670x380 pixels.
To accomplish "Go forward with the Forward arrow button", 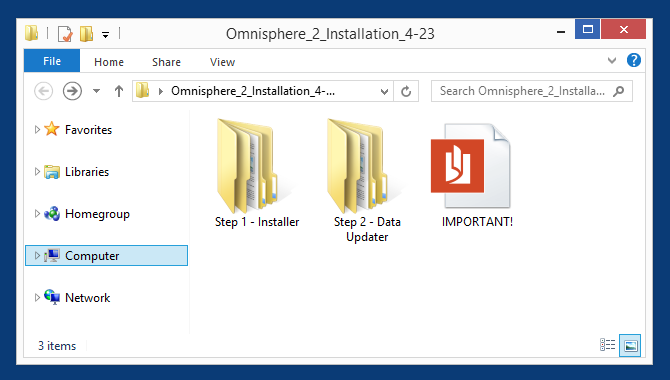I will [72, 91].
